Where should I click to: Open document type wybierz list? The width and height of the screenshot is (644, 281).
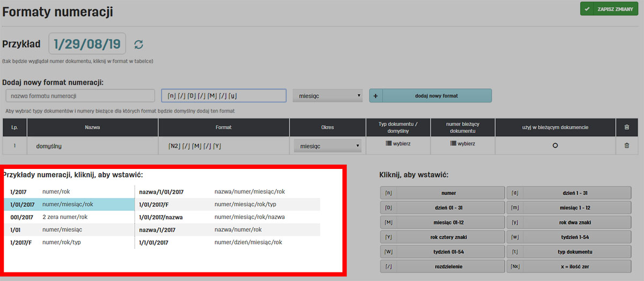click(x=398, y=144)
